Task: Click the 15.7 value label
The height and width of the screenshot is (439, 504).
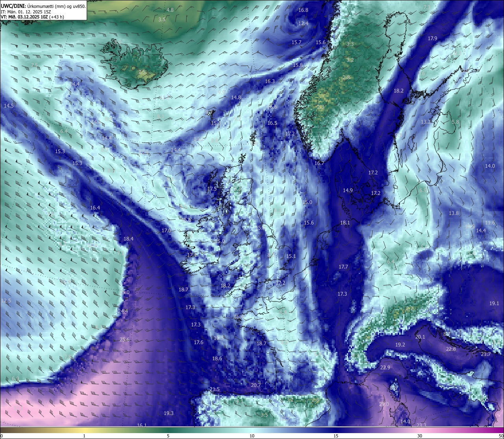Action: click(296, 42)
